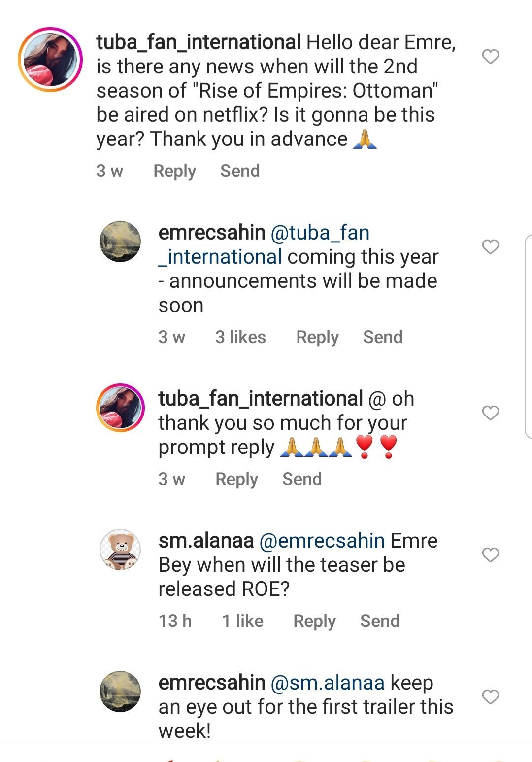Open tuba_fan_international's story ring avatar at top
This screenshot has height=762, width=532.
pos(50,59)
